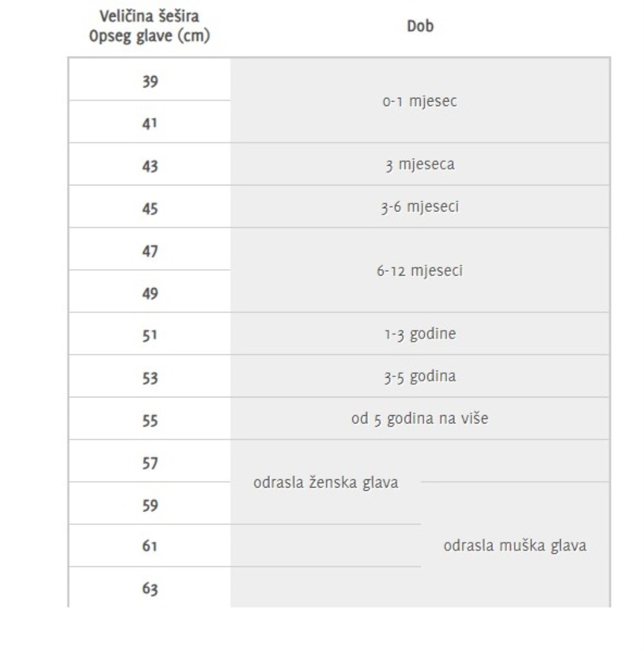Screen dimensions: 644x650
Task: Select the 41 cm size row
Action: pyautogui.click(x=150, y=123)
